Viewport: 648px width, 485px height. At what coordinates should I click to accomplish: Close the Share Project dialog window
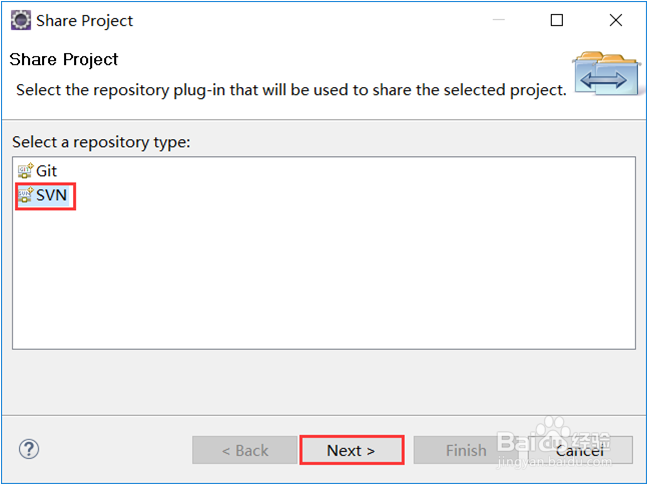(615, 20)
